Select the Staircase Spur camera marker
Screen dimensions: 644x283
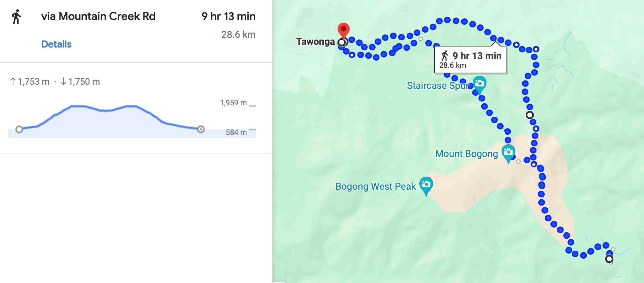[479, 85]
